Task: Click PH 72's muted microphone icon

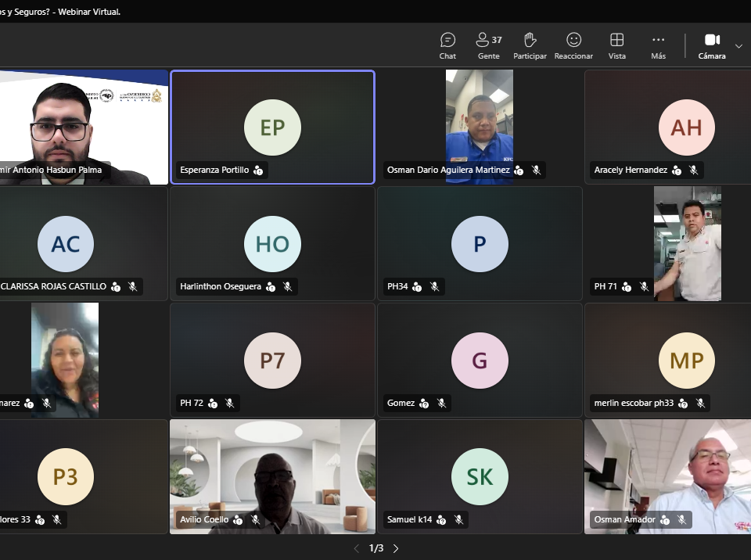Action: point(230,403)
